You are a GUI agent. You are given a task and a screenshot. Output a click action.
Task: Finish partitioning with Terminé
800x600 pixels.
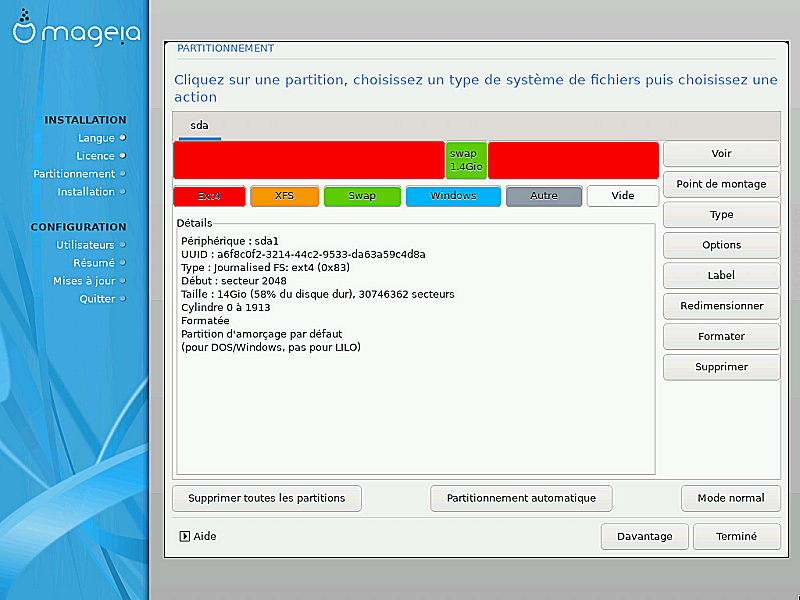736,536
